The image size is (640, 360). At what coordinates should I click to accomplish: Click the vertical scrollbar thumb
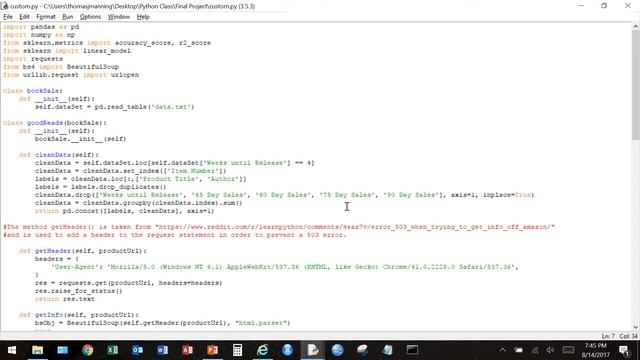tap(636, 86)
